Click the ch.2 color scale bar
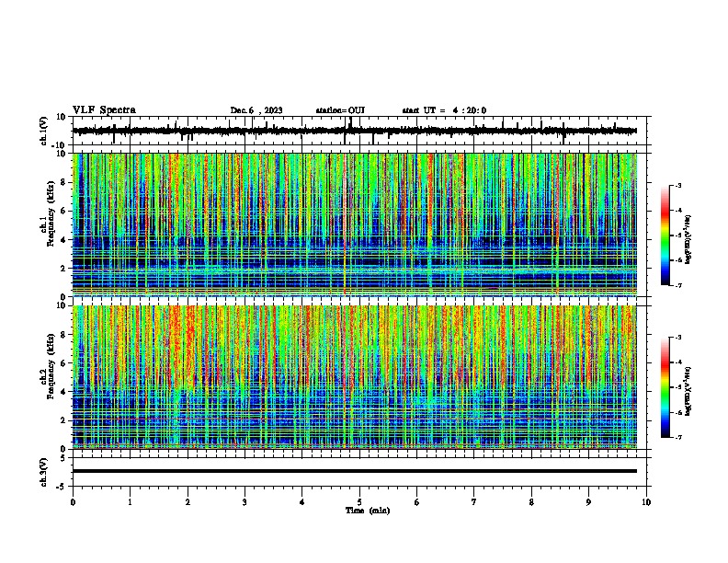Image resolution: width=728 pixels, height=563 pixels. 665,387
